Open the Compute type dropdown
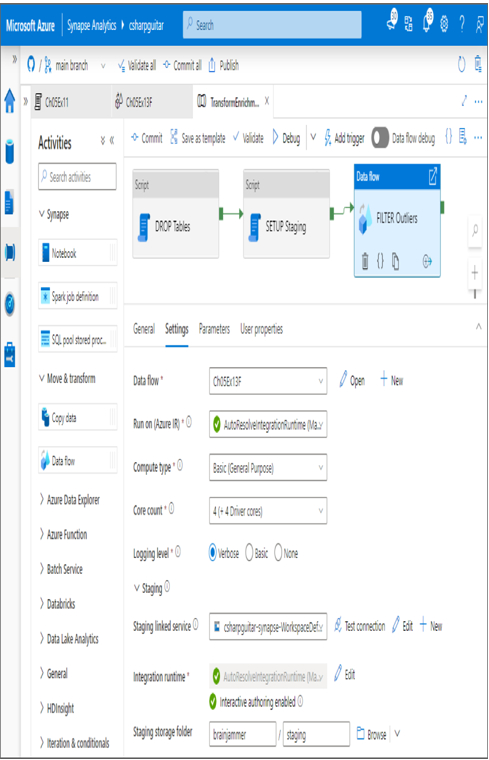 click(268, 467)
